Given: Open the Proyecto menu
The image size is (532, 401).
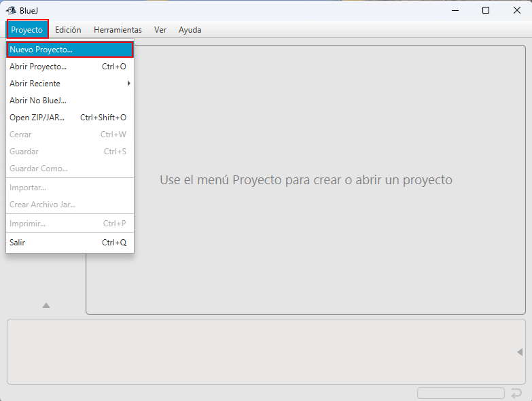Looking at the screenshot, I should pos(27,29).
